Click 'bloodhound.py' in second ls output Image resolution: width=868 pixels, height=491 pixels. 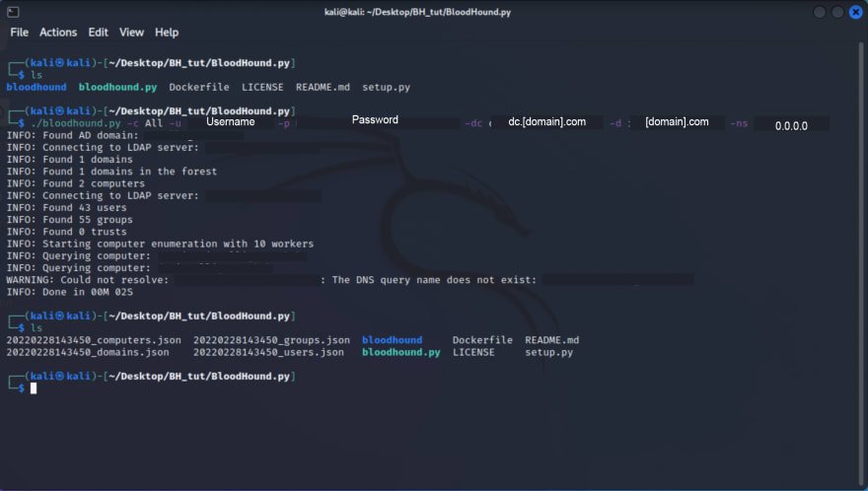click(x=401, y=353)
